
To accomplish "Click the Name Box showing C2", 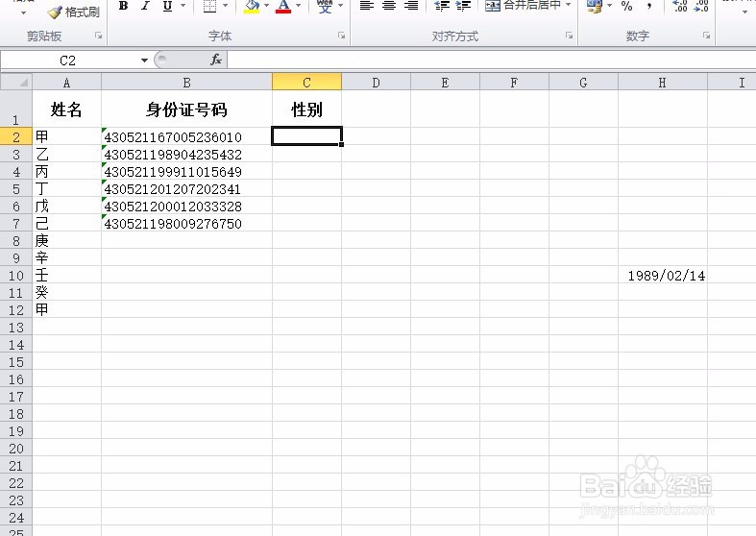I will coord(70,61).
